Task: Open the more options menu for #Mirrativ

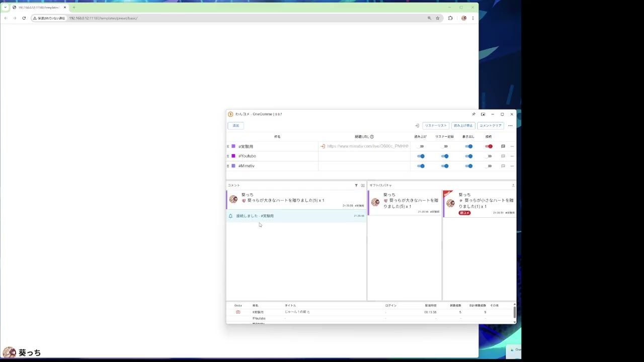Action: (512, 166)
